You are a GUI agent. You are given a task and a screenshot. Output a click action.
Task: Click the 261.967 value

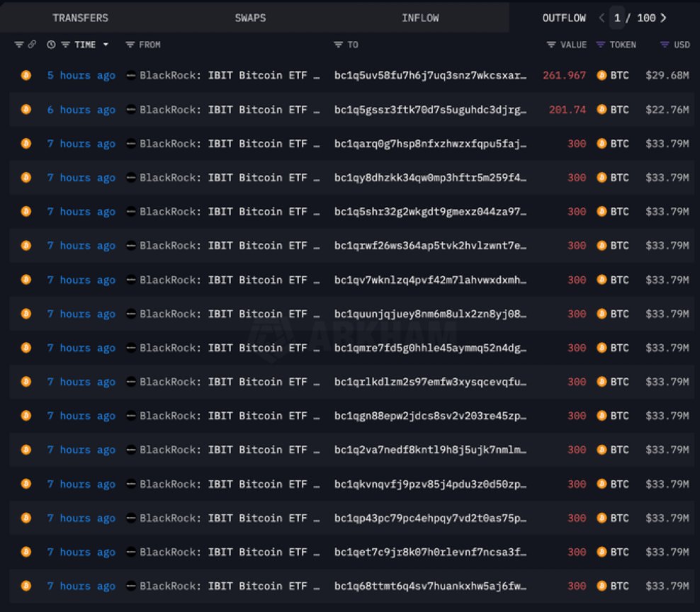[564, 76]
